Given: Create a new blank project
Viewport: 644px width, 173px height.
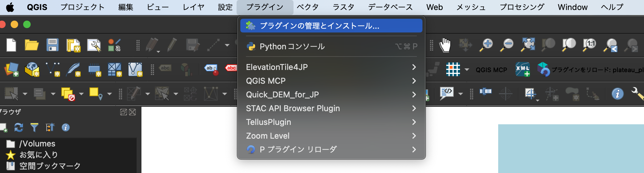Looking at the screenshot, I should pos(11,45).
